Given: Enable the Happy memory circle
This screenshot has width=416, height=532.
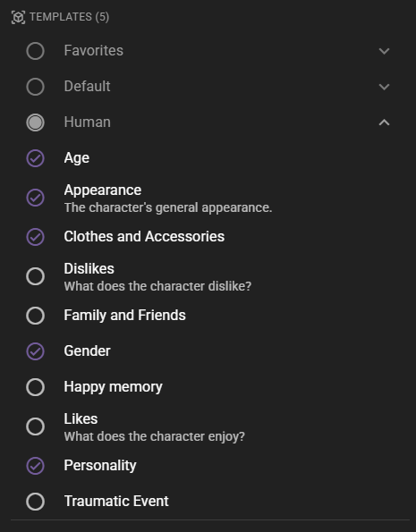Looking at the screenshot, I should click(35, 387).
